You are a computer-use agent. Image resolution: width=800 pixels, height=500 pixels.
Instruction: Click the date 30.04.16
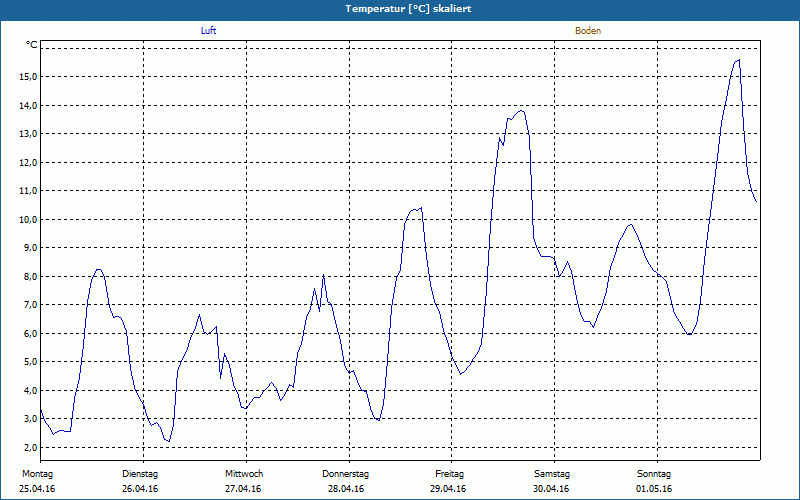[551, 489]
